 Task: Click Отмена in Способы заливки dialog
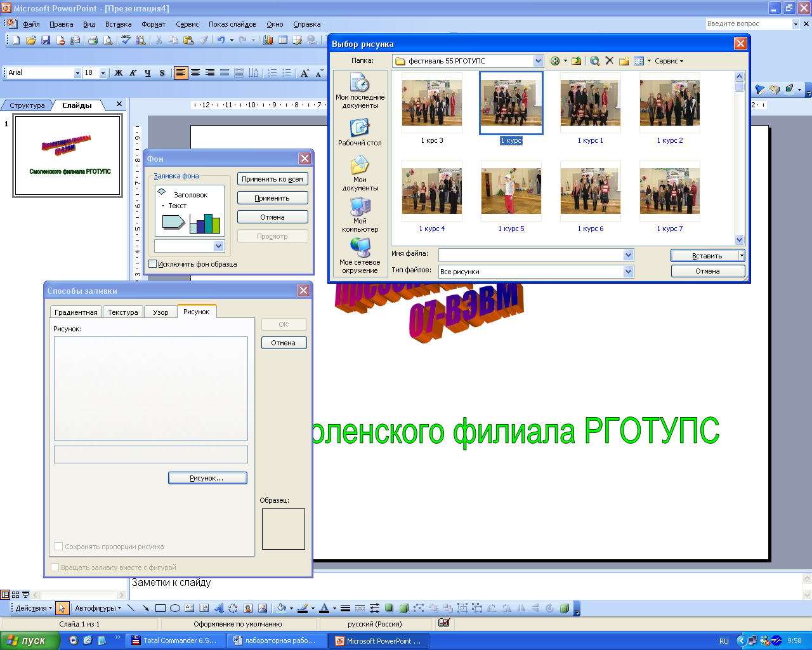[284, 343]
